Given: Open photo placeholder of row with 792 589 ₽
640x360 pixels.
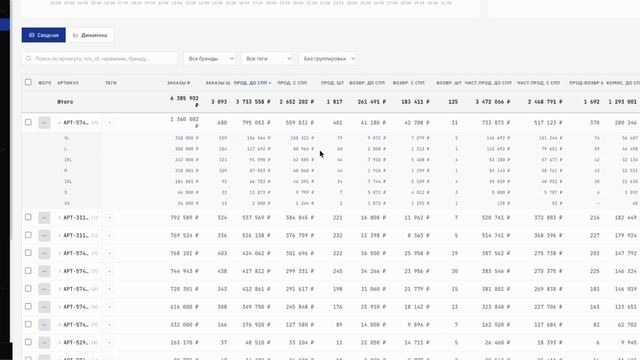Looking at the screenshot, I should click(44, 218).
